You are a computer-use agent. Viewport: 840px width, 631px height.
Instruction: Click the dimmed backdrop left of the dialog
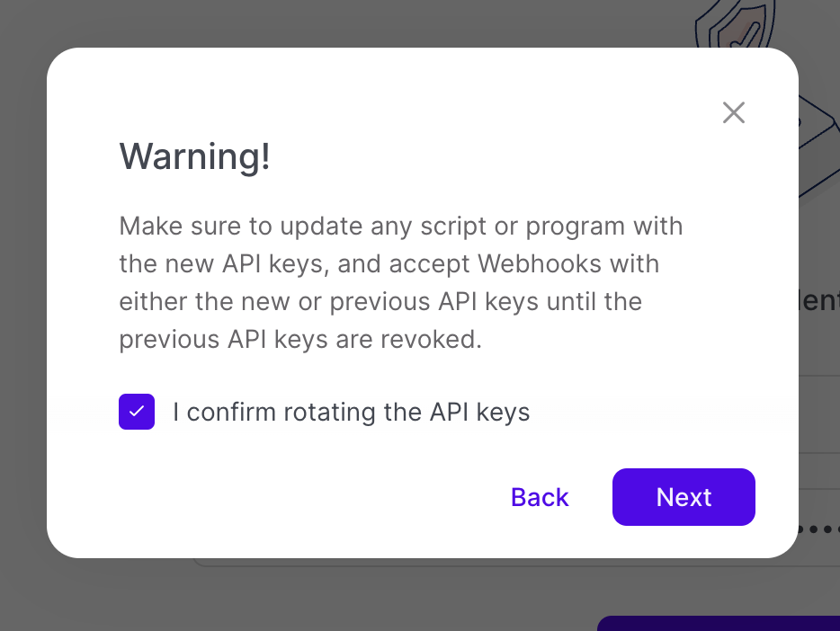pos(22,315)
